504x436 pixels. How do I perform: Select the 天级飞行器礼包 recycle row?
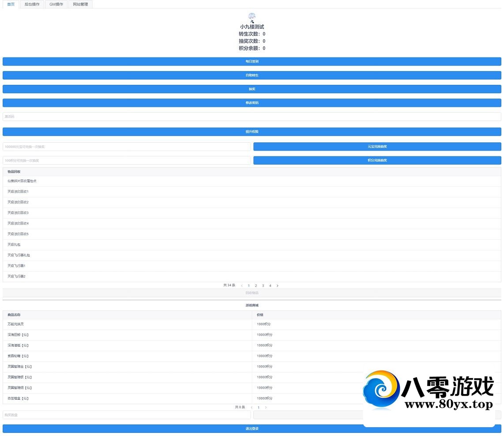coord(19,255)
